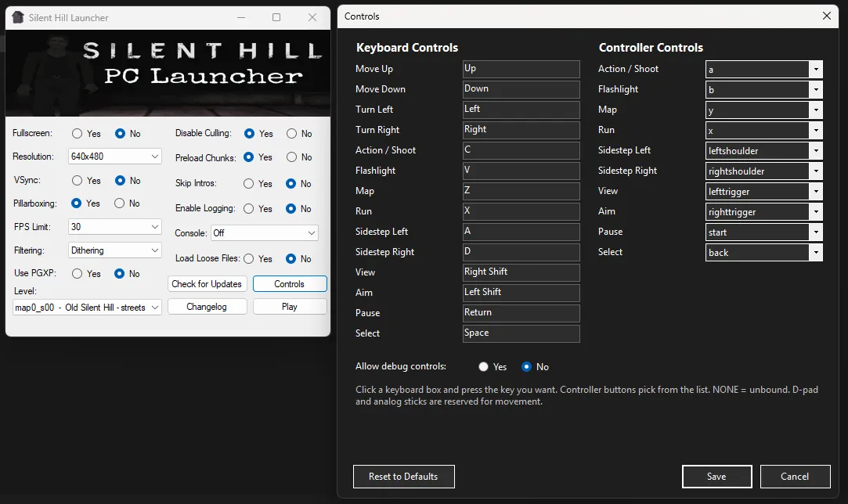Open the controller Select back dropdown
This screenshot has height=504, width=848.
(763, 253)
